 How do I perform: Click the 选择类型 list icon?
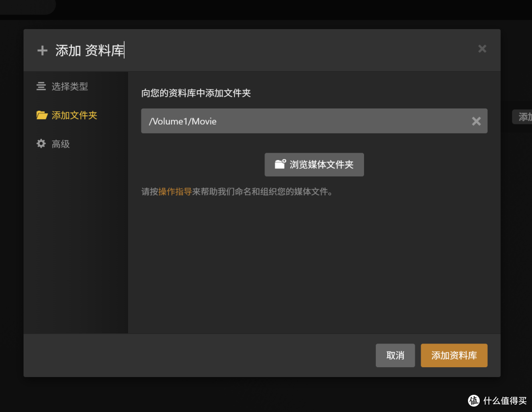pos(41,86)
